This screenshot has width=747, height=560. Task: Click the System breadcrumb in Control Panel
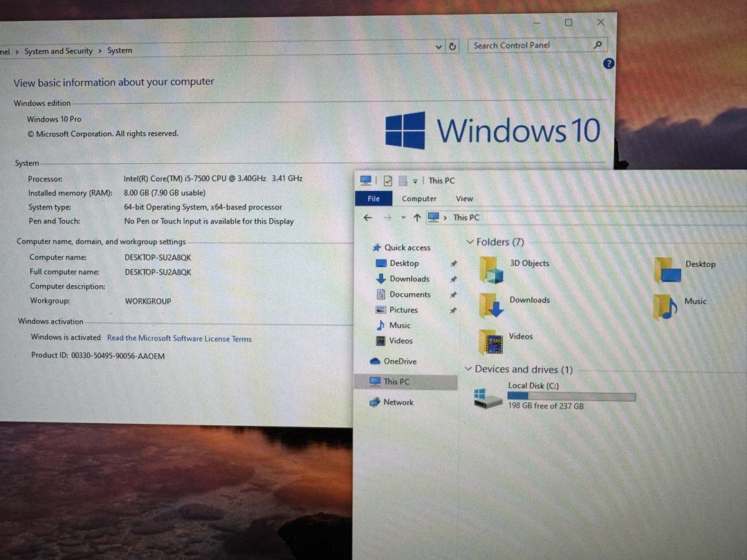(x=120, y=50)
